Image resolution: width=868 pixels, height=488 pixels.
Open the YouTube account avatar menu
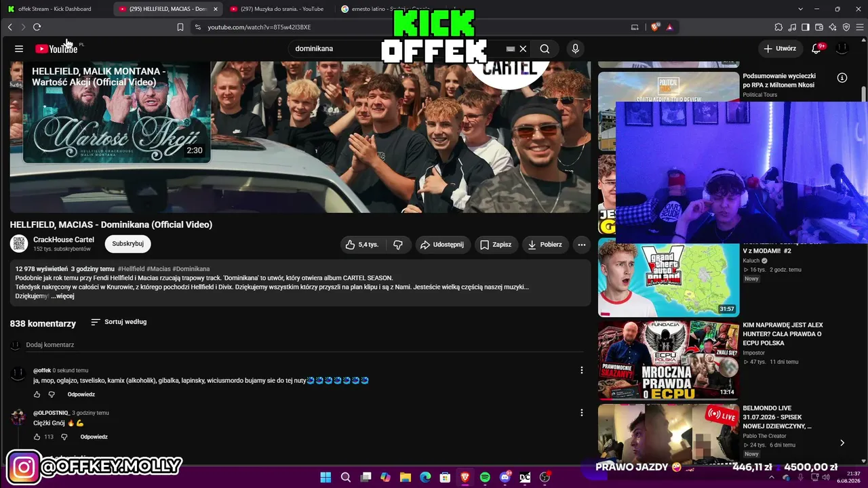(x=842, y=49)
